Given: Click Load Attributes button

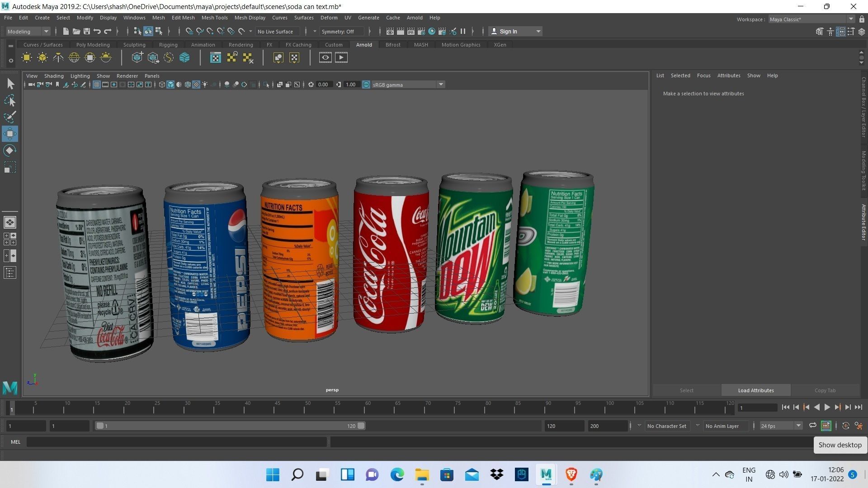Looking at the screenshot, I should [756, 390].
